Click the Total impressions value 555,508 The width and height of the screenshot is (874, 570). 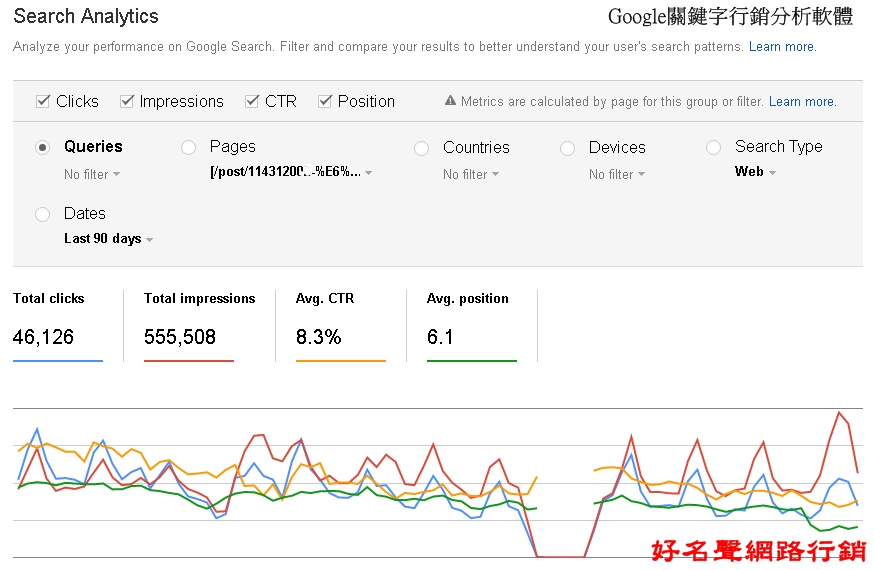179,337
